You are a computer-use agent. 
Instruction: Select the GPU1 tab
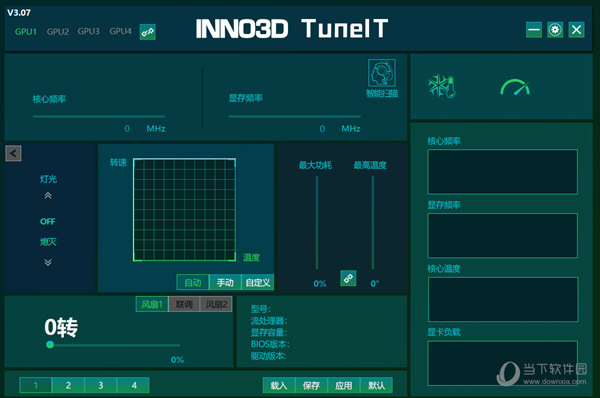(26, 32)
